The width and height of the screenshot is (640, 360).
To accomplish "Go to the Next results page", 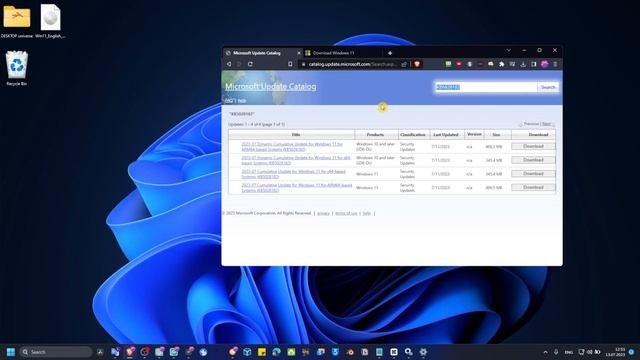I will [546, 124].
